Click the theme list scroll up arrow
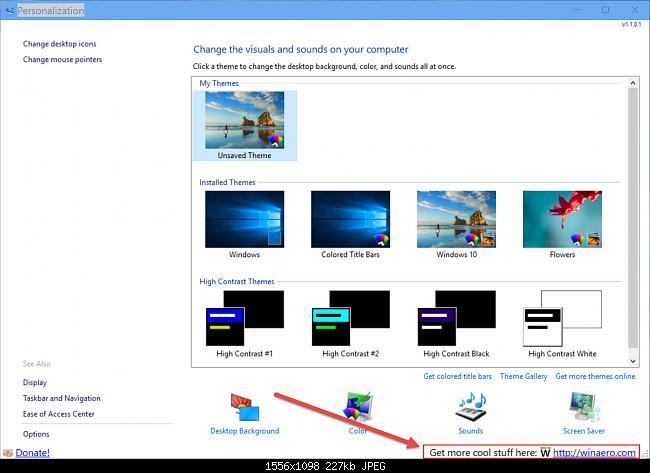 (633, 83)
